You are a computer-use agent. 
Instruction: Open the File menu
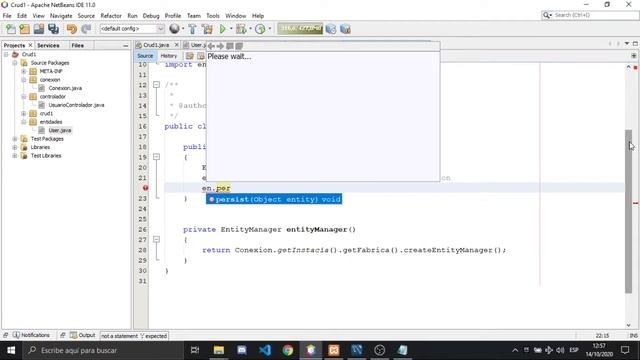click(x=7, y=16)
